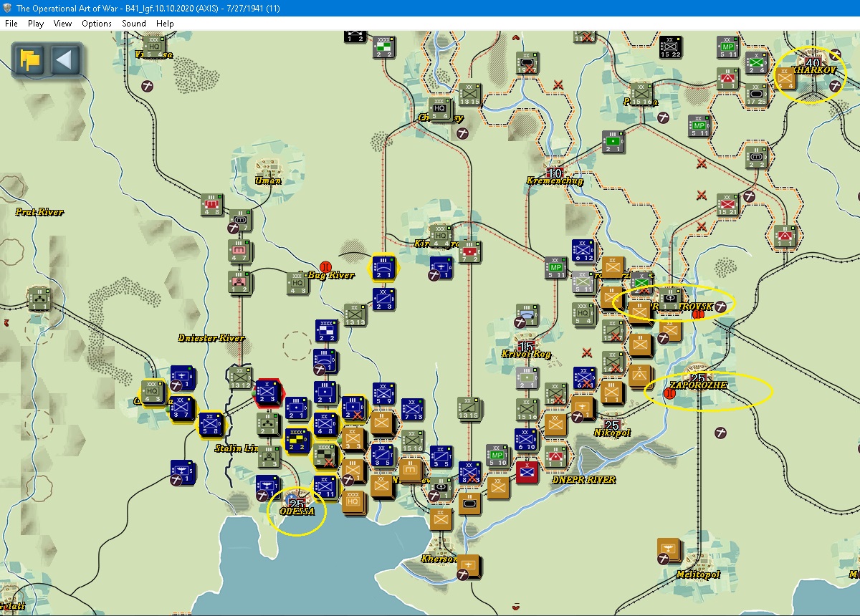Select red division counter 15-21

727,205
